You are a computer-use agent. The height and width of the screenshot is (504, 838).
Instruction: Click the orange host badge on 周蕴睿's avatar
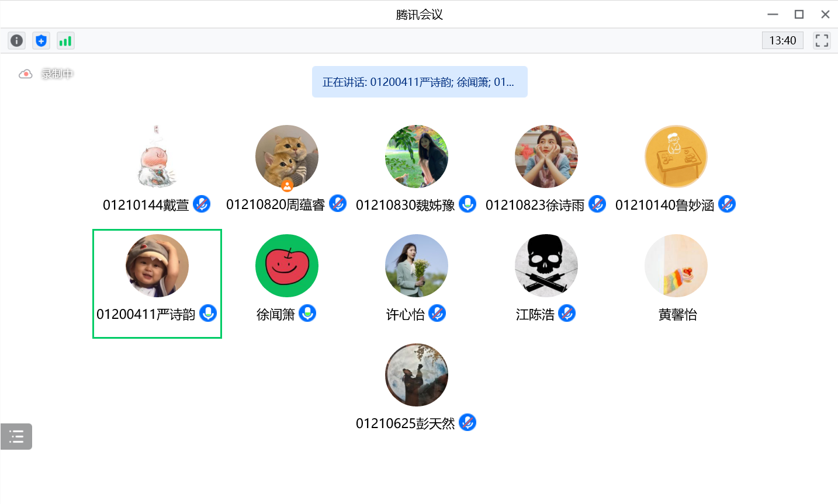(287, 186)
